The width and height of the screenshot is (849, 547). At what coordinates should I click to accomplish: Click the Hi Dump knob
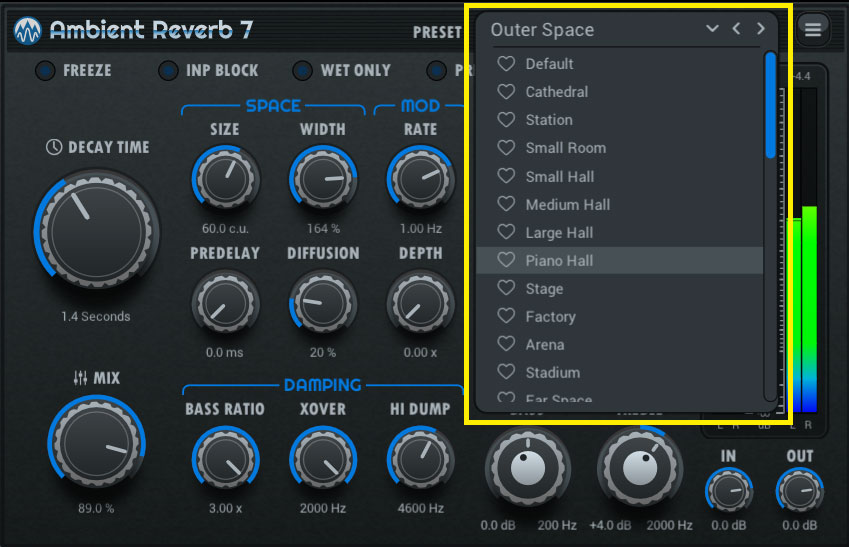click(420, 459)
